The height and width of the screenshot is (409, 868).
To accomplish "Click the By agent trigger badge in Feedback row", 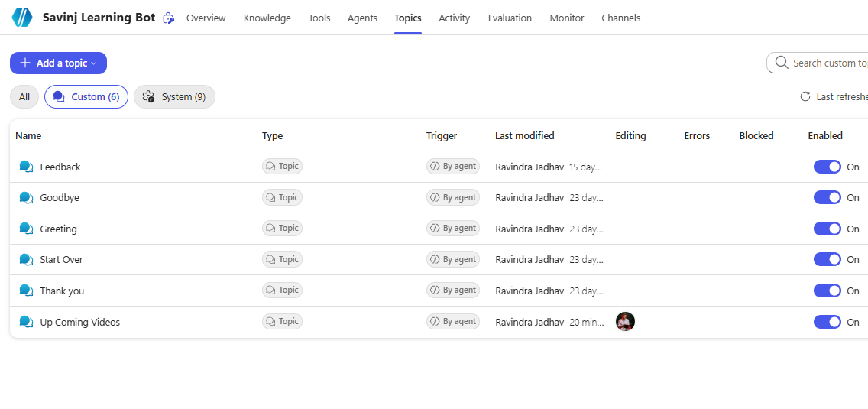I will (x=453, y=166).
